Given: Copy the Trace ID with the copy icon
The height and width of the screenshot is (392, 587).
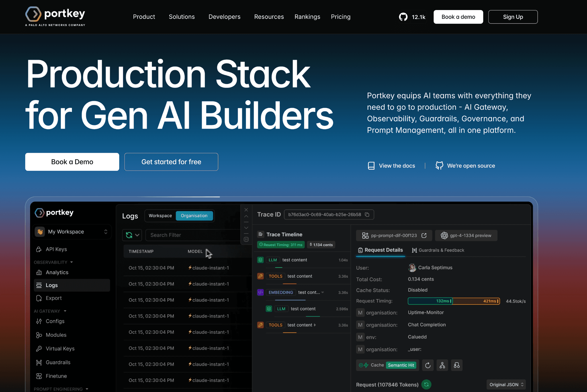Looking at the screenshot, I should tap(367, 215).
